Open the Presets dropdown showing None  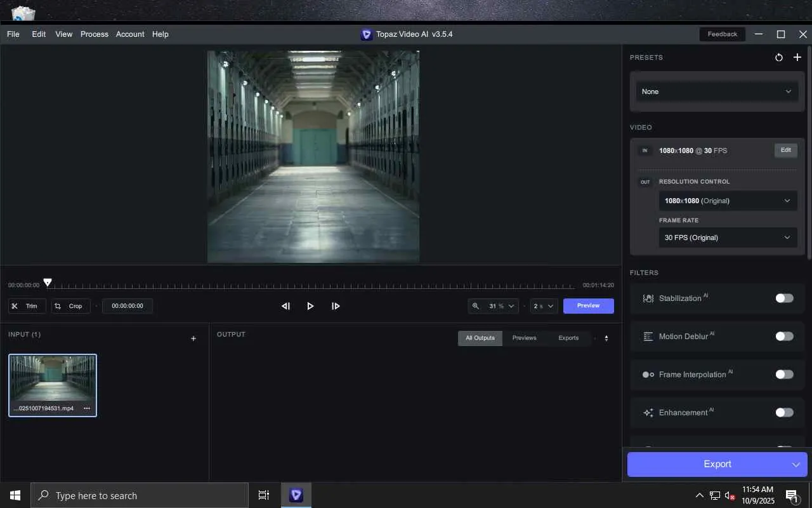[717, 91]
